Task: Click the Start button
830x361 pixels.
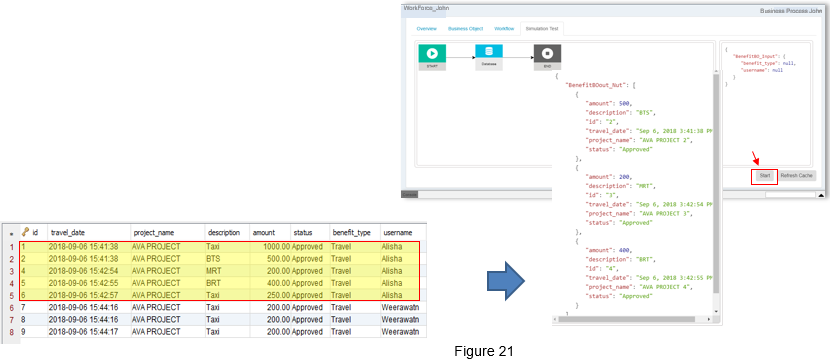Action: 764,176
